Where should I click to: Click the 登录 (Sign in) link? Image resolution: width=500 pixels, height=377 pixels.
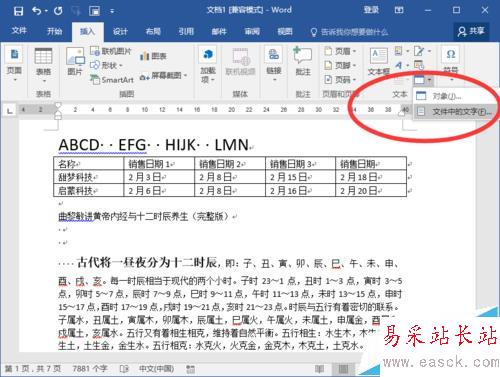(371, 10)
